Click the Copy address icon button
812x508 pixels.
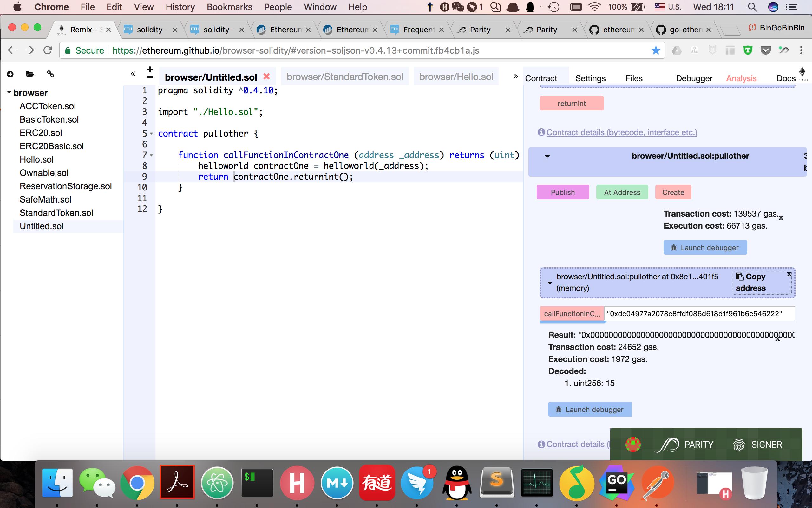762,282
